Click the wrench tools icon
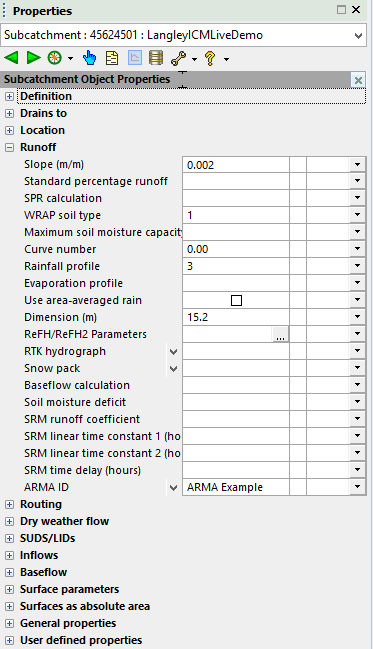 click(x=178, y=58)
